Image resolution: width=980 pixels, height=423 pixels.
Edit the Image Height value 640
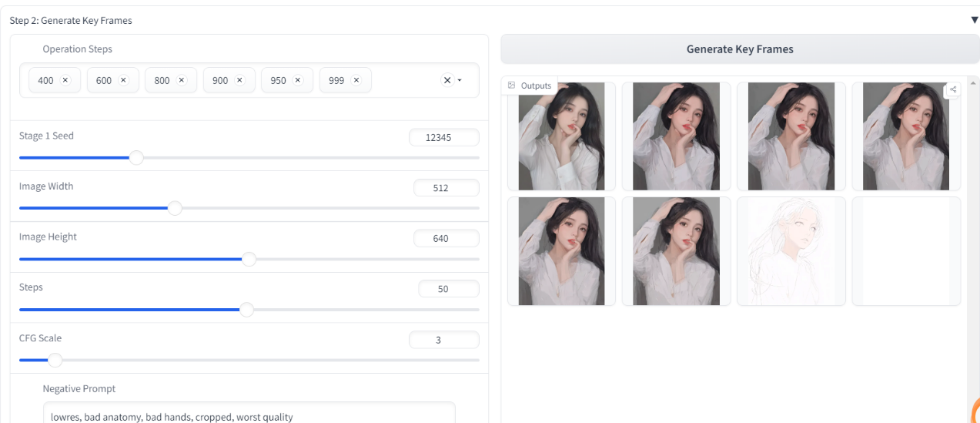tap(446, 238)
